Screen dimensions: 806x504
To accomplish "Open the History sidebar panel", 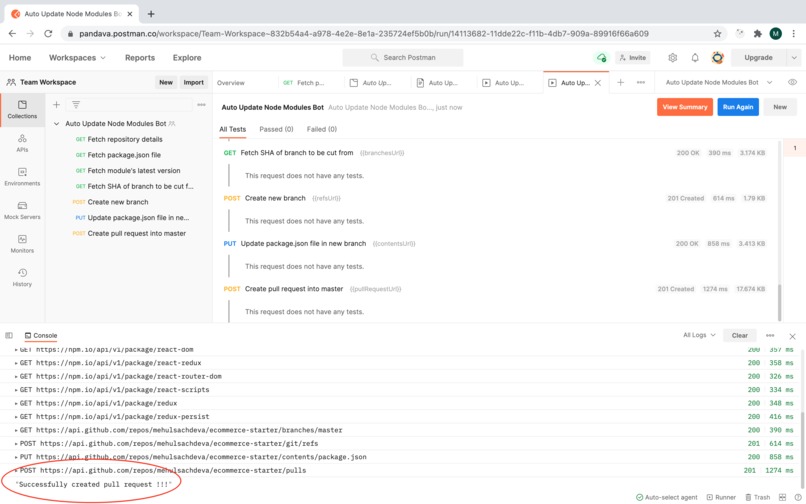I will (22, 277).
